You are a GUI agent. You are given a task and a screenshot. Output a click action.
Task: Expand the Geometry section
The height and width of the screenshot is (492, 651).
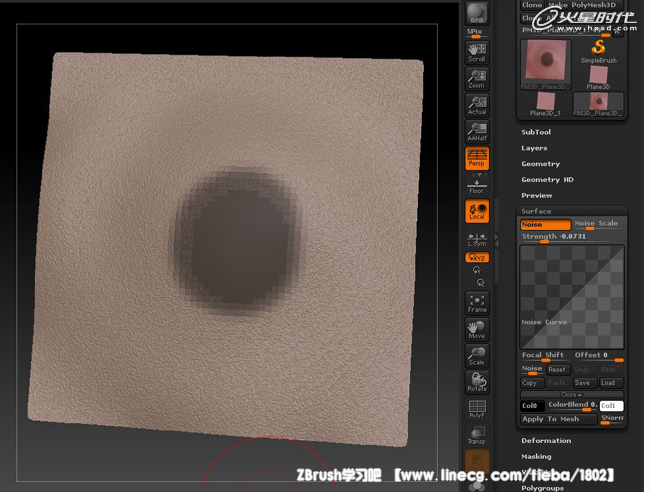[x=541, y=164]
